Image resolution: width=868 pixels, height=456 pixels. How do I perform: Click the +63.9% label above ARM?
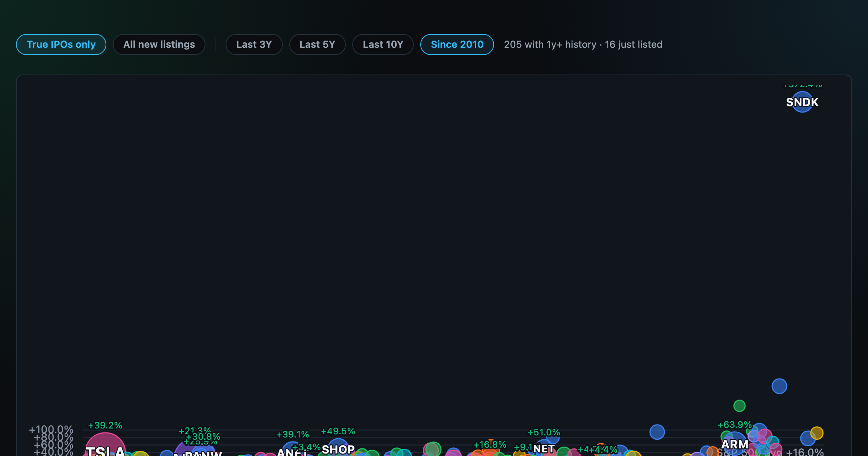click(735, 425)
